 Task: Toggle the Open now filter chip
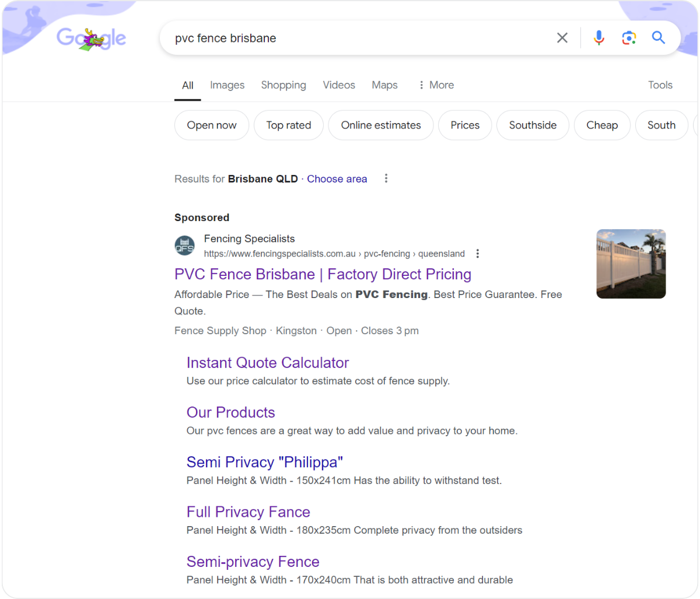pyautogui.click(x=212, y=125)
